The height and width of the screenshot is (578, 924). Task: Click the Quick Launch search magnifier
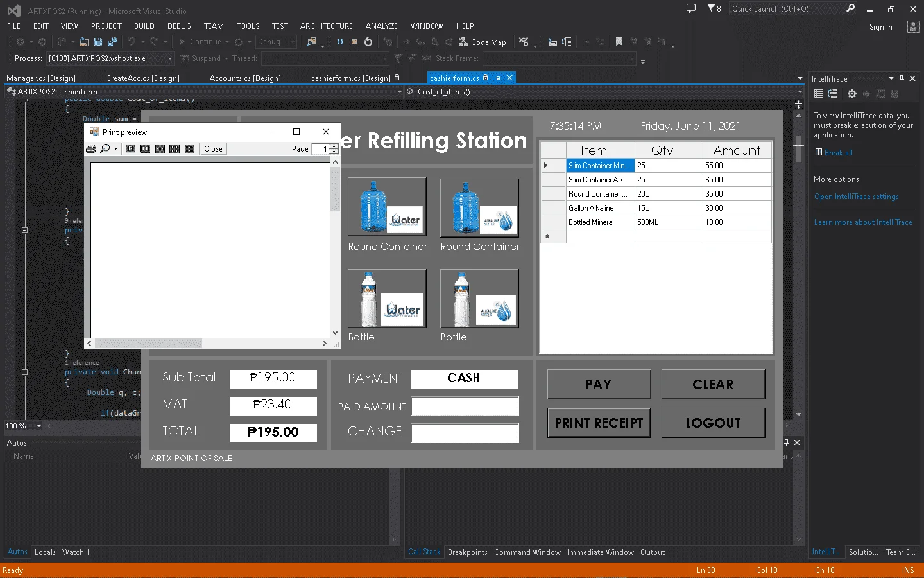coord(851,8)
